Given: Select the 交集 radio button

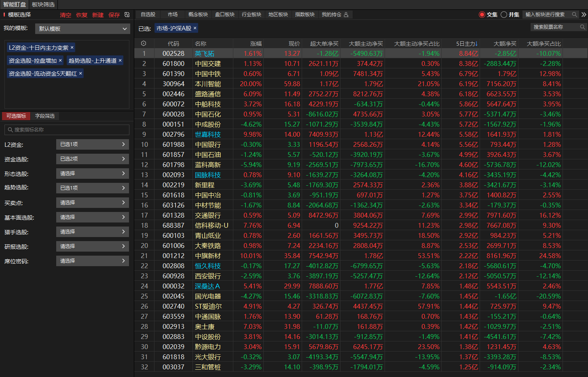Looking at the screenshot, I should coord(482,15).
